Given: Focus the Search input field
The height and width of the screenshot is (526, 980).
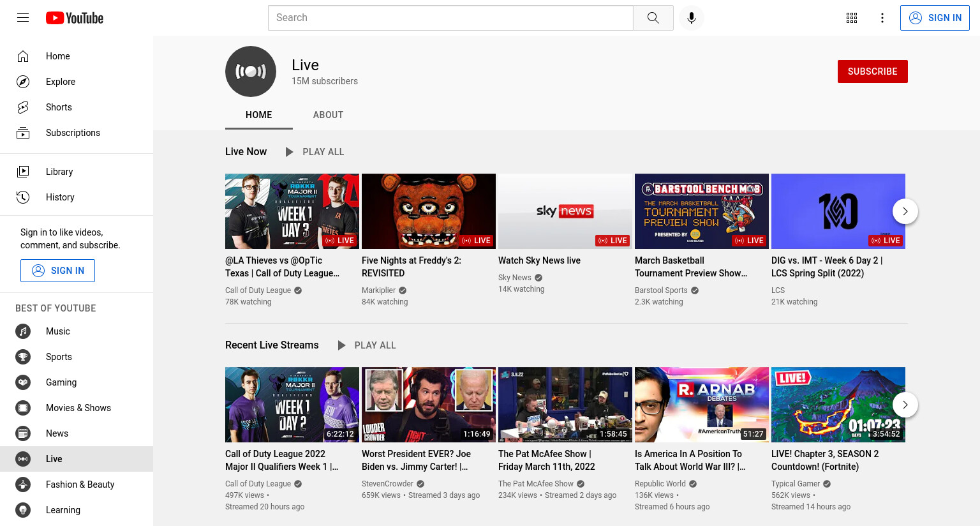Looking at the screenshot, I should coord(450,18).
